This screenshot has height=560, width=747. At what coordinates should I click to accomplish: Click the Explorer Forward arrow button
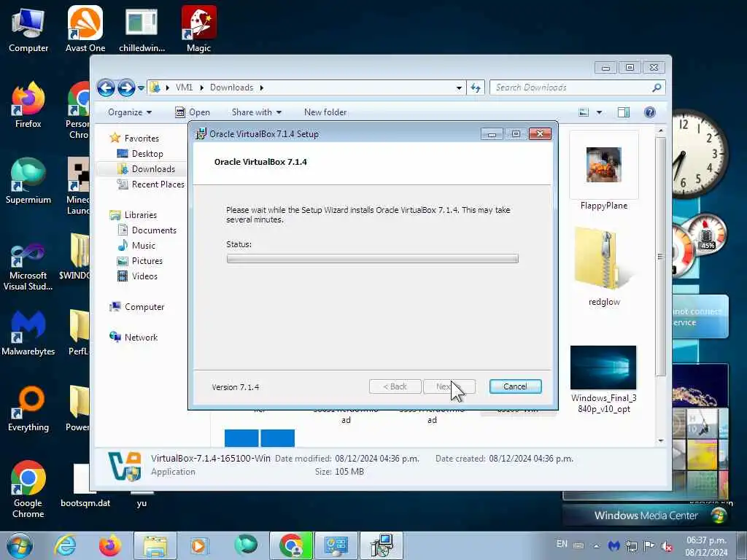tap(125, 87)
